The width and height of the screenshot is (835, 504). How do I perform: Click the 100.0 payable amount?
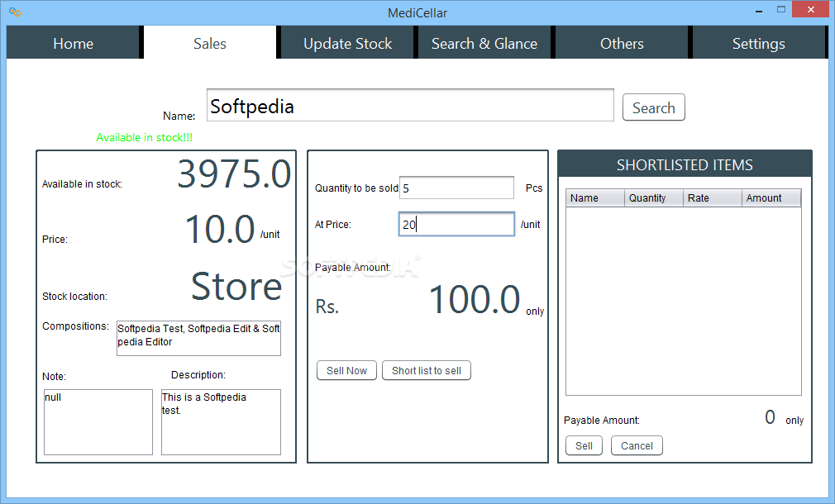tap(475, 300)
